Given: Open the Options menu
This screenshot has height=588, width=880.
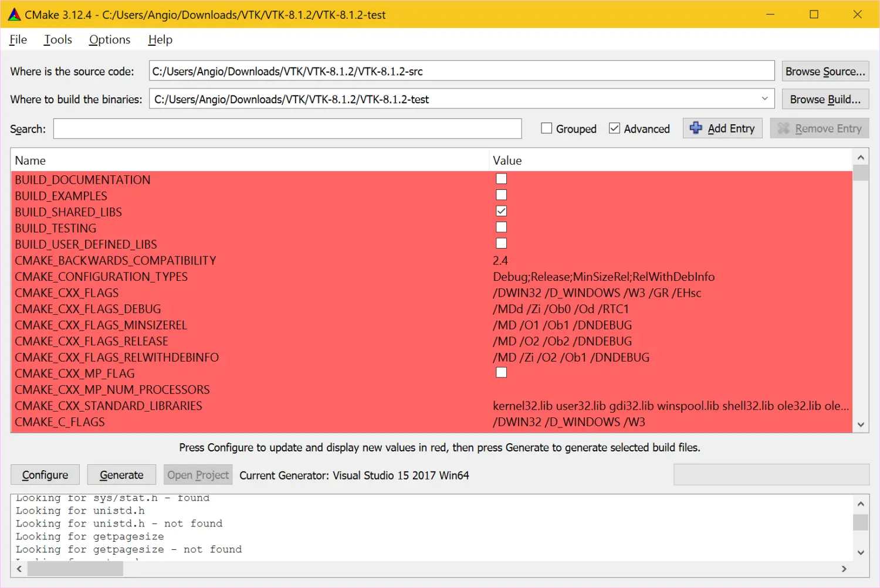Looking at the screenshot, I should (110, 39).
